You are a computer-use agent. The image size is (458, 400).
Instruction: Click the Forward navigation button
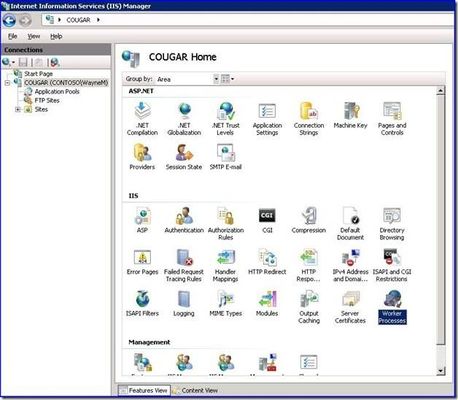click(x=25, y=20)
